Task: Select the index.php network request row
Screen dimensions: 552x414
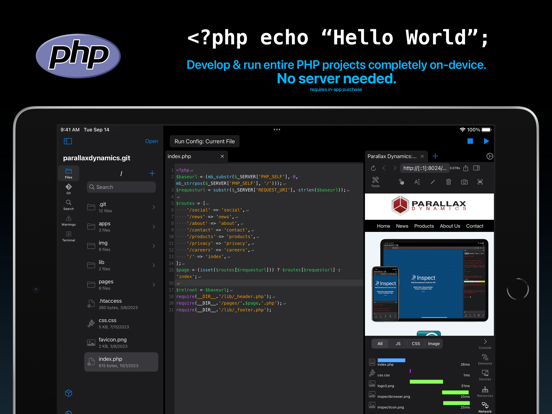Action: pyautogui.click(x=420, y=362)
